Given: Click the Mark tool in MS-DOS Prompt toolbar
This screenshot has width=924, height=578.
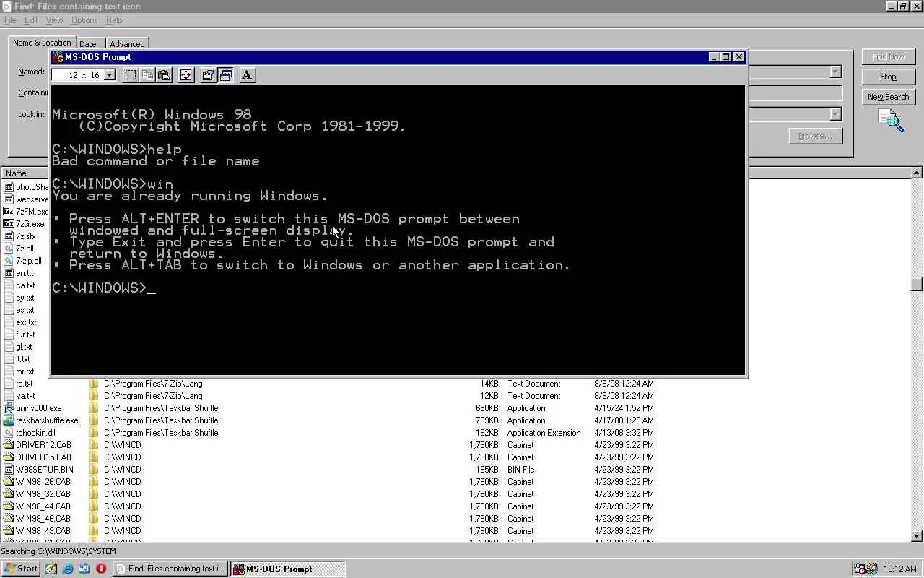Looking at the screenshot, I should click(x=131, y=75).
